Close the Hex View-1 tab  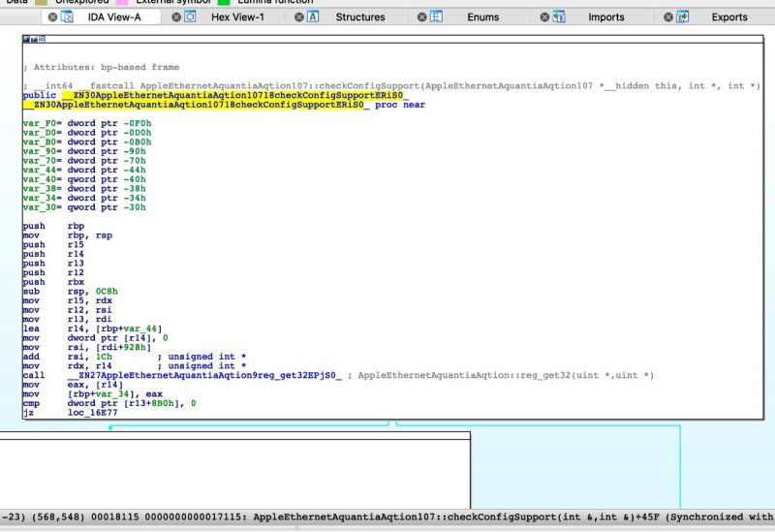click(x=174, y=17)
